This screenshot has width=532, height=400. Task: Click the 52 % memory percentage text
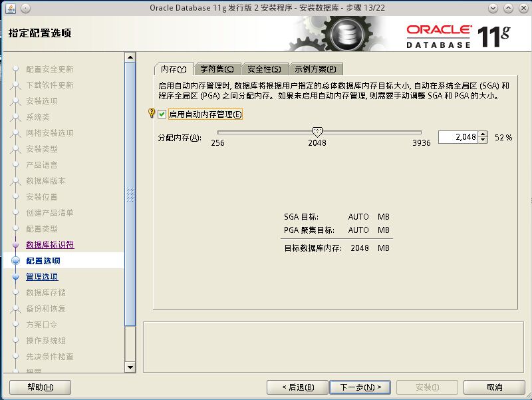[x=503, y=138]
